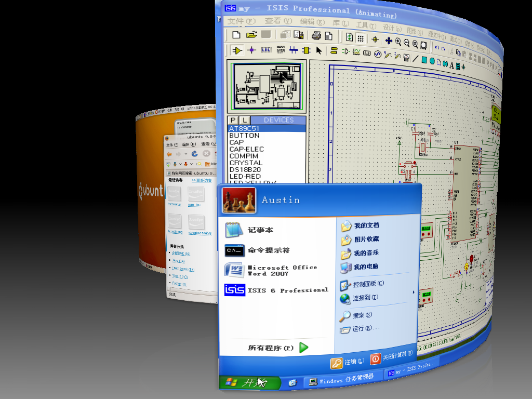Toggle the grid dots button in ISIS

coord(361,38)
